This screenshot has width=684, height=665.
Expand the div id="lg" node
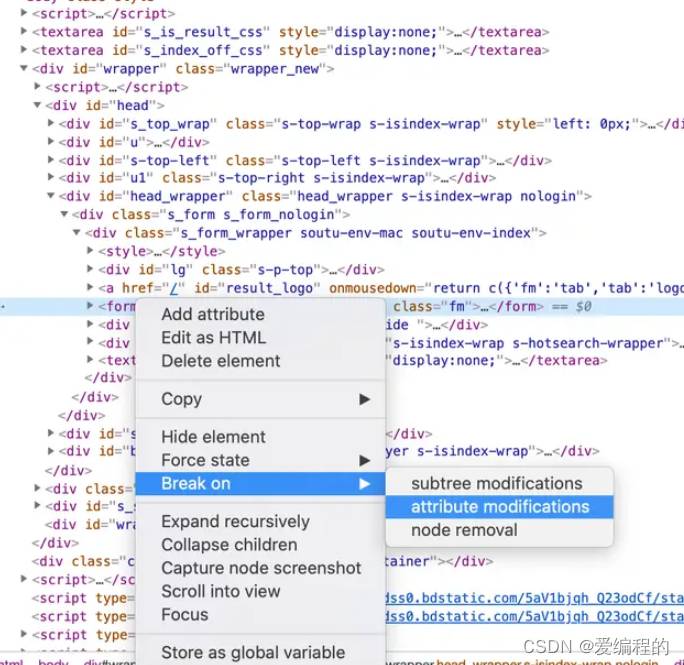coord(90,269)
